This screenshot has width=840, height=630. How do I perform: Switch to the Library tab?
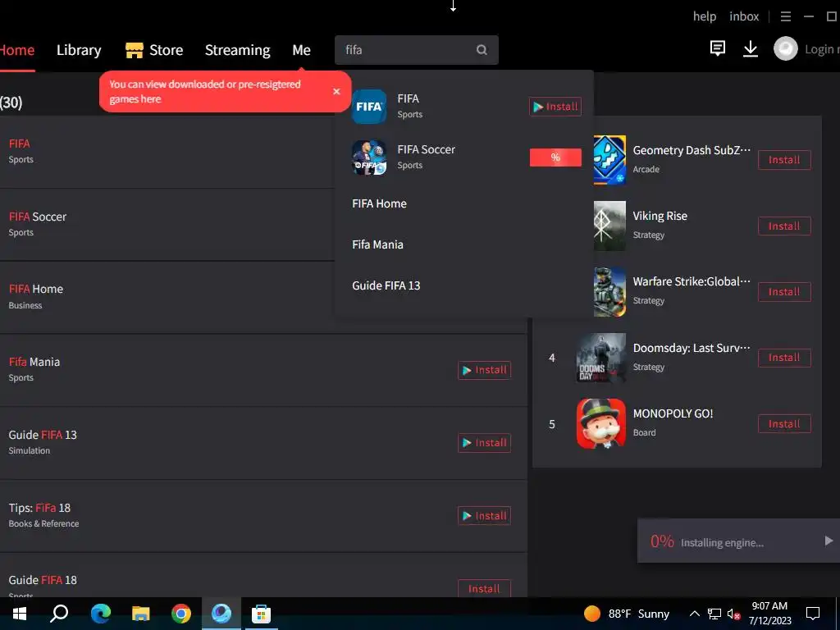click(79, 50)
